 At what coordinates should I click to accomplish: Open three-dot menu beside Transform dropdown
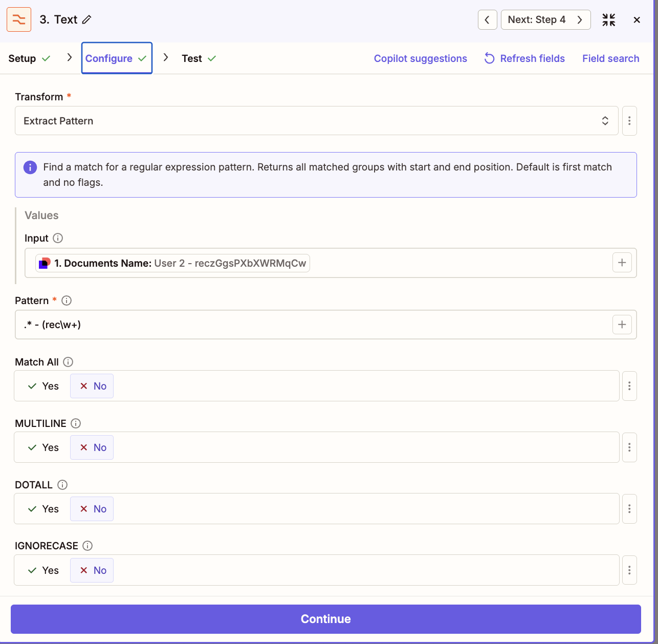click(x=629, y=121)
